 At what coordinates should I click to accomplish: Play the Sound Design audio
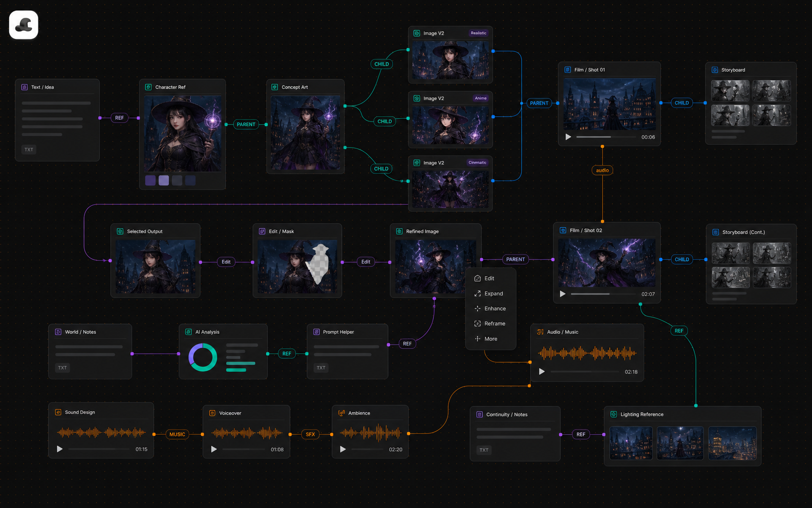59,449
